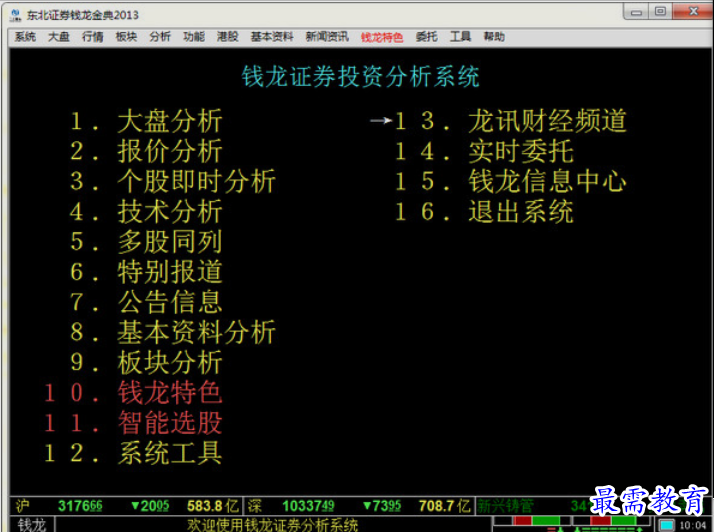Maximize the 钱龙金典 window
Image resolution: width=714 pixels, height=532 pixels.
pos(660,12)
